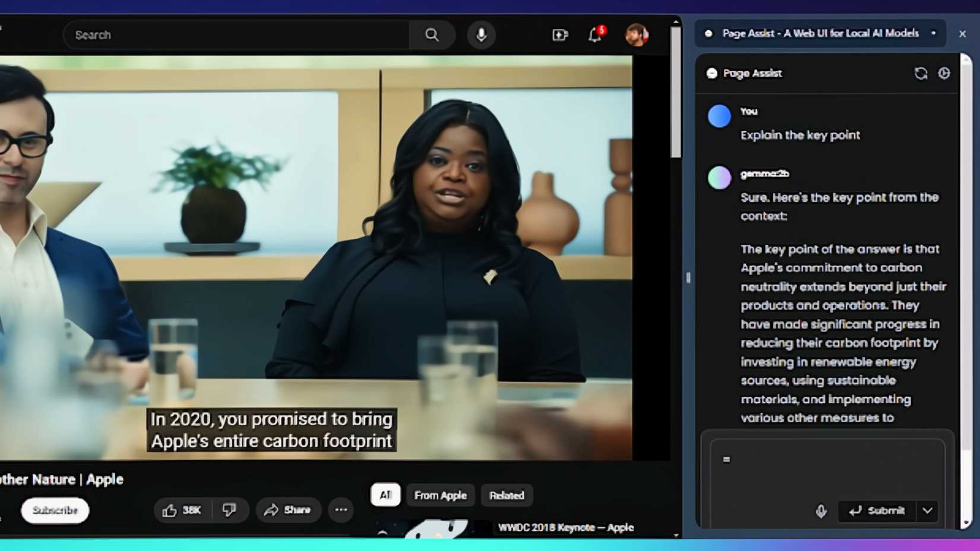Activate voice search microphone in YouTube header
The height and width of the screenshot is (551, 980).
pyautogui.click(x=482, y=35)
